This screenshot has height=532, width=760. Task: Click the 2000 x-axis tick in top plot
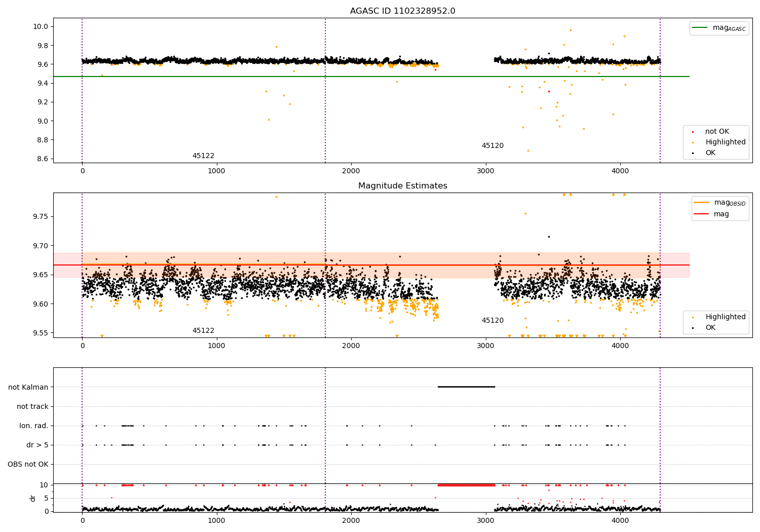click(x=351, y=171)
